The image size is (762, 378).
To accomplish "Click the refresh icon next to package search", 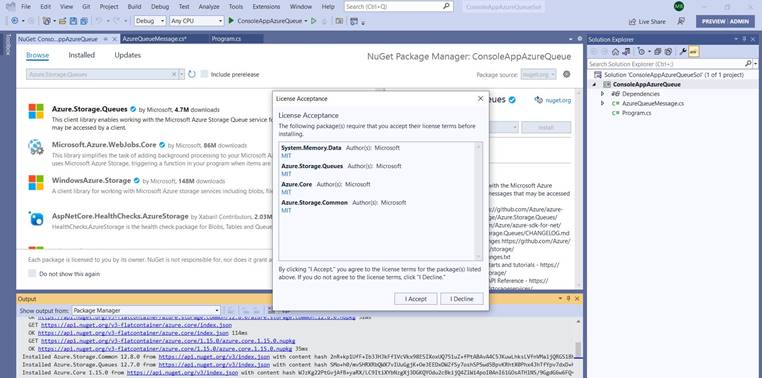I will coord(192,74).
